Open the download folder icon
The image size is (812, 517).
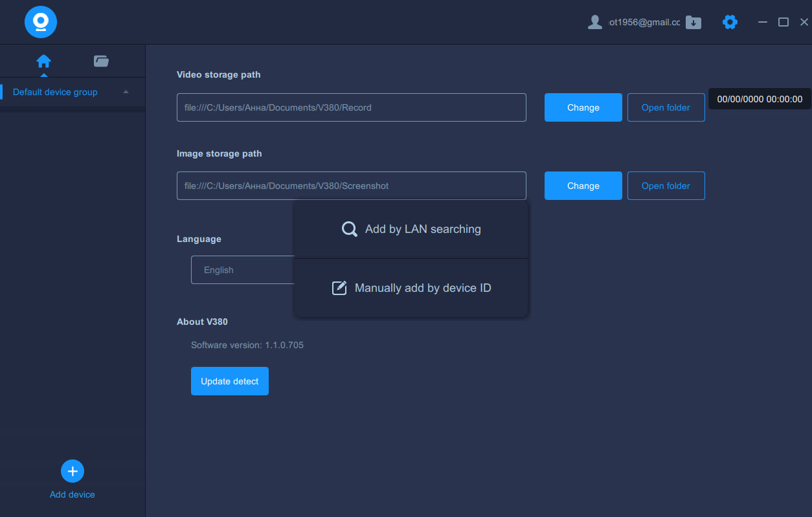(x=694, y=23)
